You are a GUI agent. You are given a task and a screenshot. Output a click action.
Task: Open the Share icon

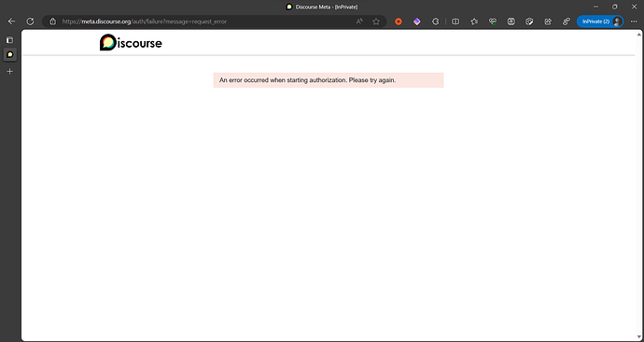pyautogui.click(x=548, y=21)
